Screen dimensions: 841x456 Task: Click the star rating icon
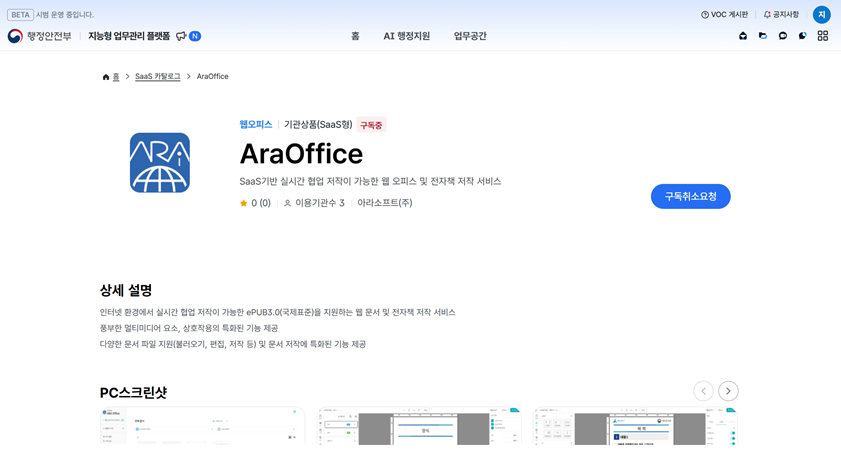click(x=243, y=203)
